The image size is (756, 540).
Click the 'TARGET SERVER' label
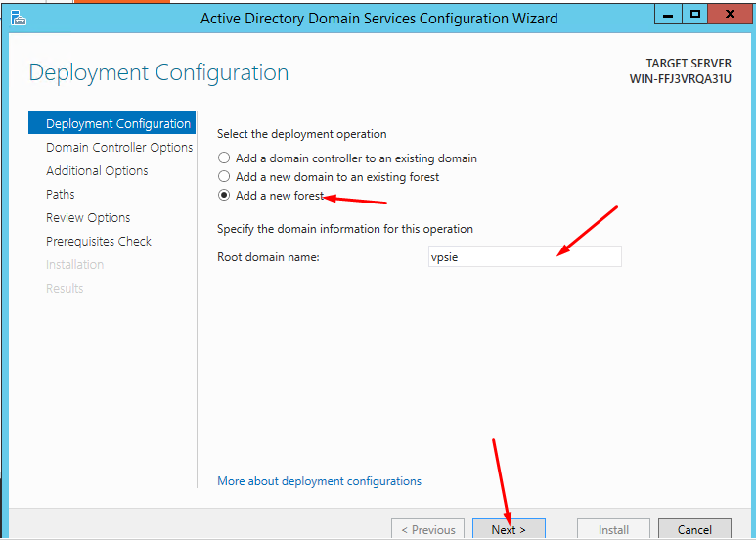point(689,64)
